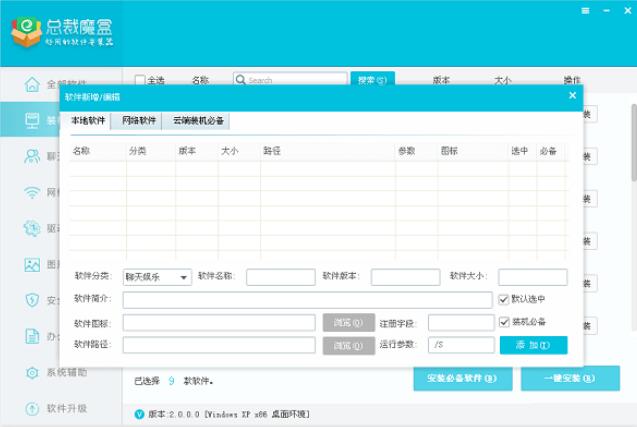Click the office document category icon
Screen dimensions: 637x427
coord(31,336)
